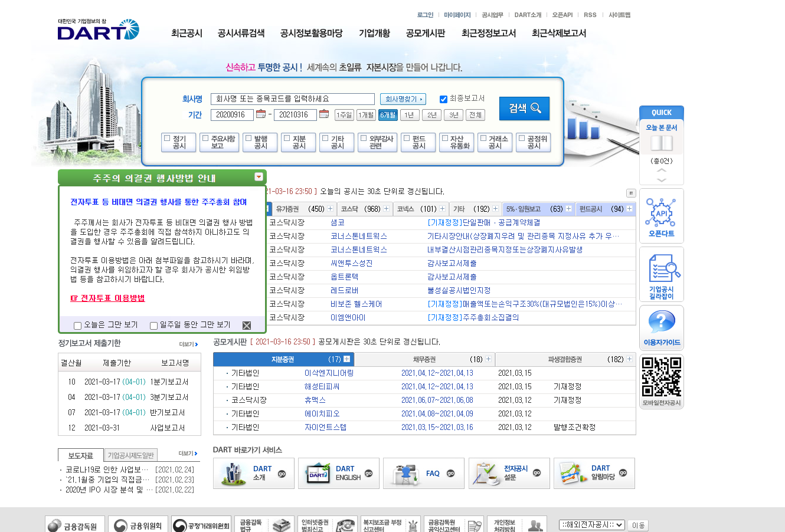
Task: Select the 지분증권 tab
Action: coord(283,359)
